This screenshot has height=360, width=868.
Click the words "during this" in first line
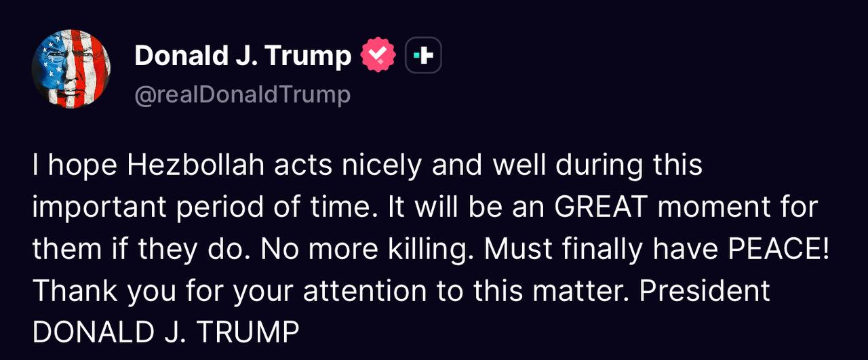coord(629,165)
